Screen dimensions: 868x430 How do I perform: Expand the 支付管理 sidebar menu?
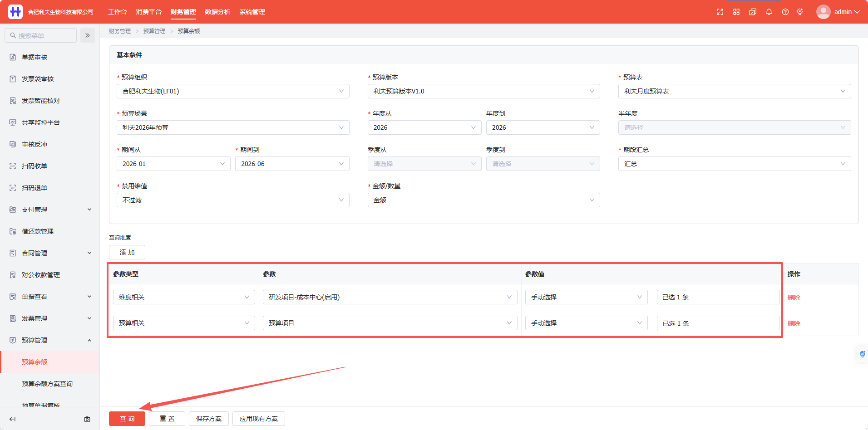pyautogui.click(x=50, y=210)
